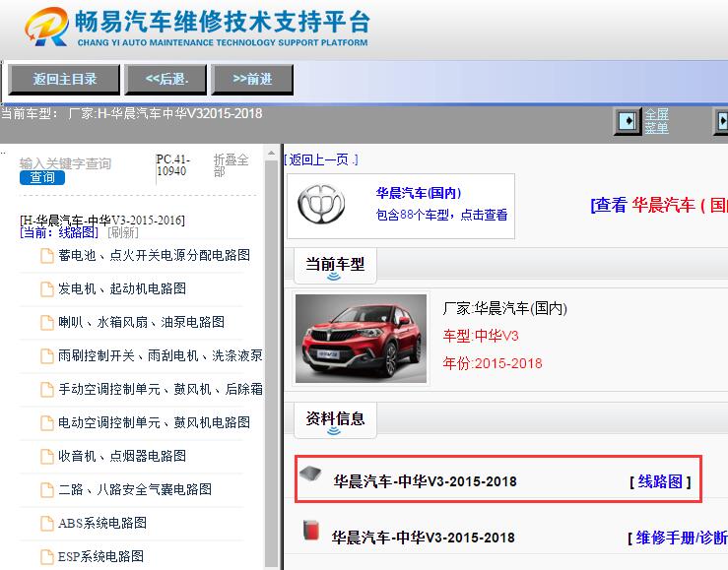The image size is (728, 570).
Task: Click file icon beside 手动空调控制单元 item
Action: coord(47,390)
